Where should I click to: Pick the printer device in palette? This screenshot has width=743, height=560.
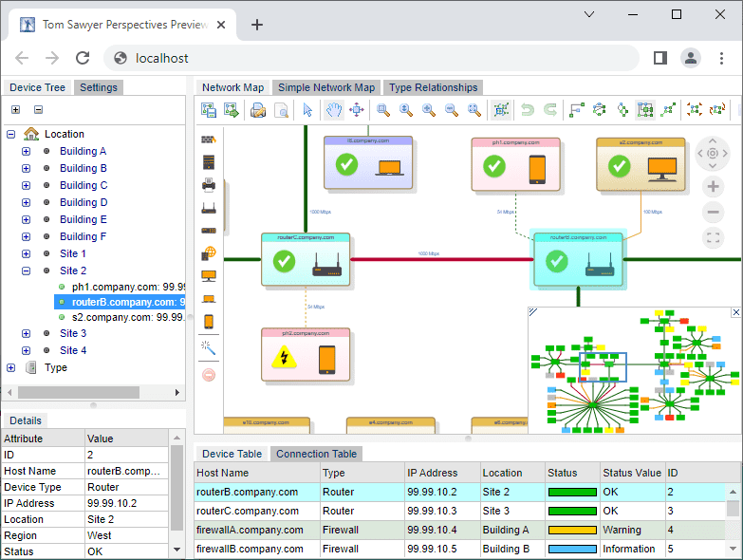tap(209, 185)
